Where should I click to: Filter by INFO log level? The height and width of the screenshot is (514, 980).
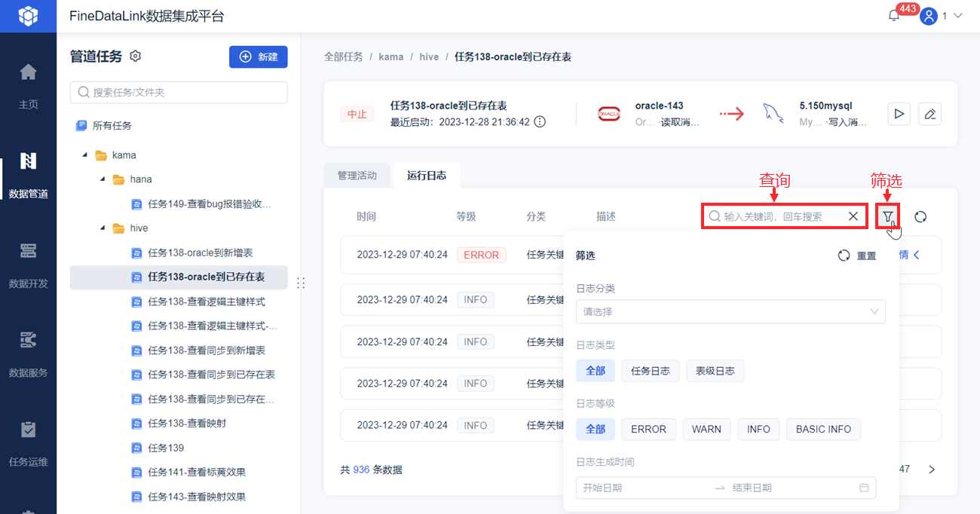point(758,429)
